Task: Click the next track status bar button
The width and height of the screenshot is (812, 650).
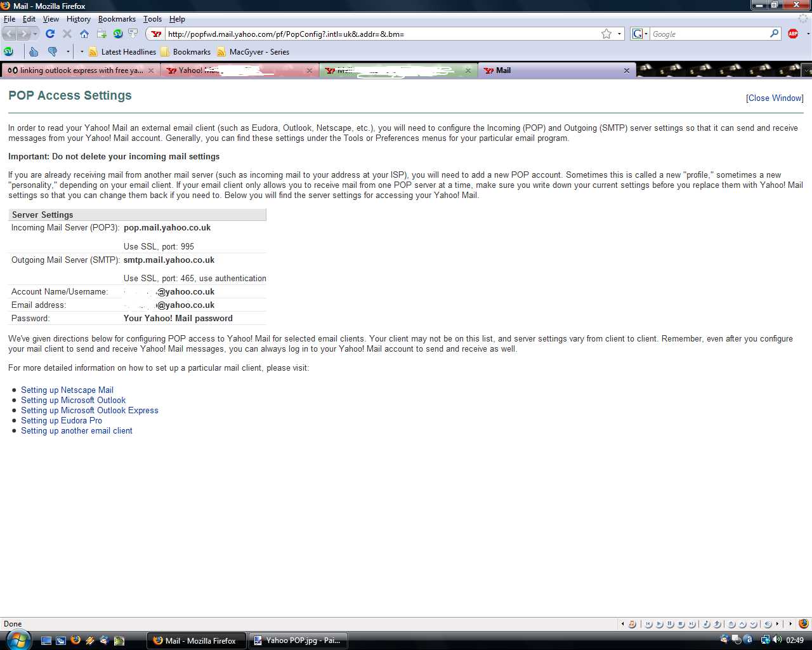Action: pos(692,624)
